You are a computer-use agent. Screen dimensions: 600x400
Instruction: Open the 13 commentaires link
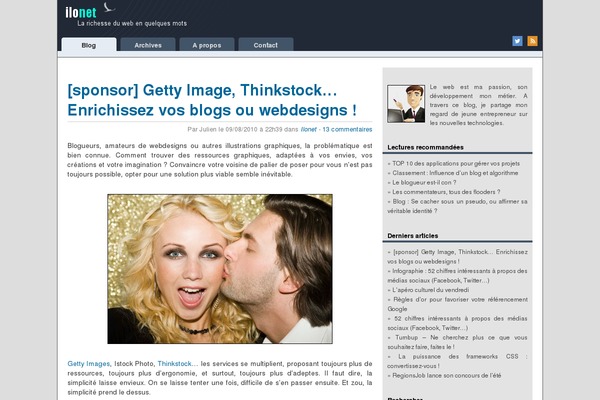pos(347,129)
